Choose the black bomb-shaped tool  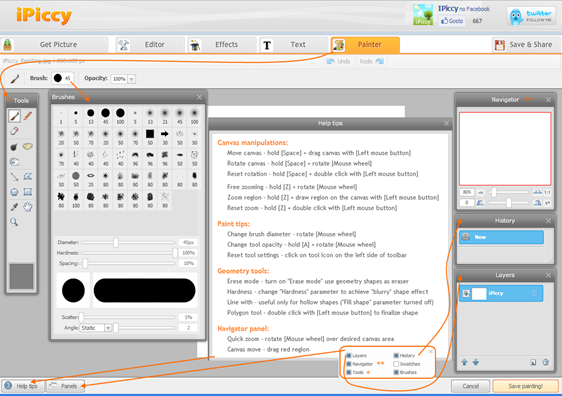click(14, 147)
